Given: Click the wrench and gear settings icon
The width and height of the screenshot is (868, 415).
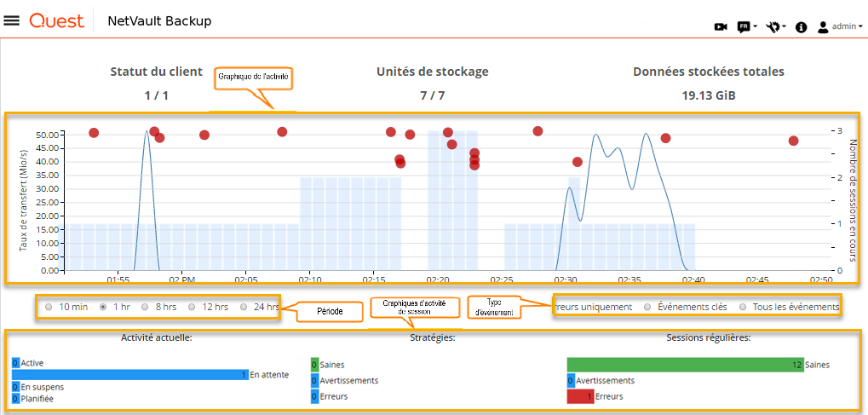Looking at the screenshot, I should coord(773,27).
